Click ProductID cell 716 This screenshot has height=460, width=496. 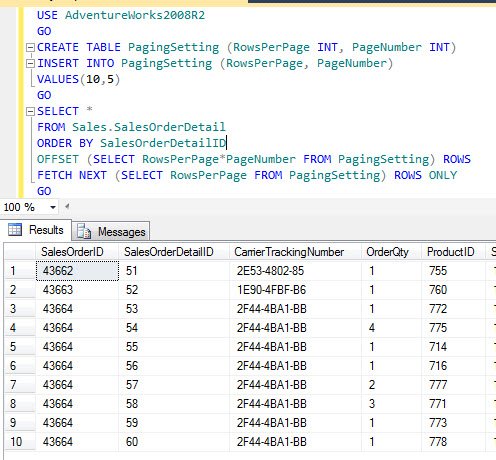tap(453, 366)
